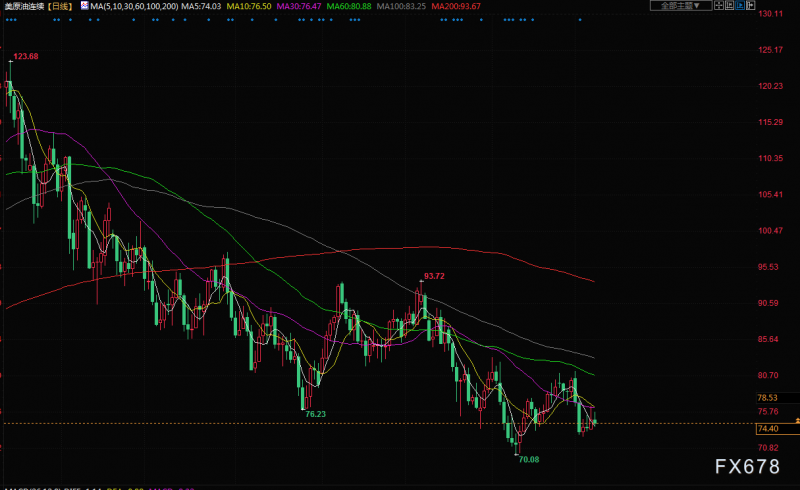Click the second chart layout icon

point(730,6)
